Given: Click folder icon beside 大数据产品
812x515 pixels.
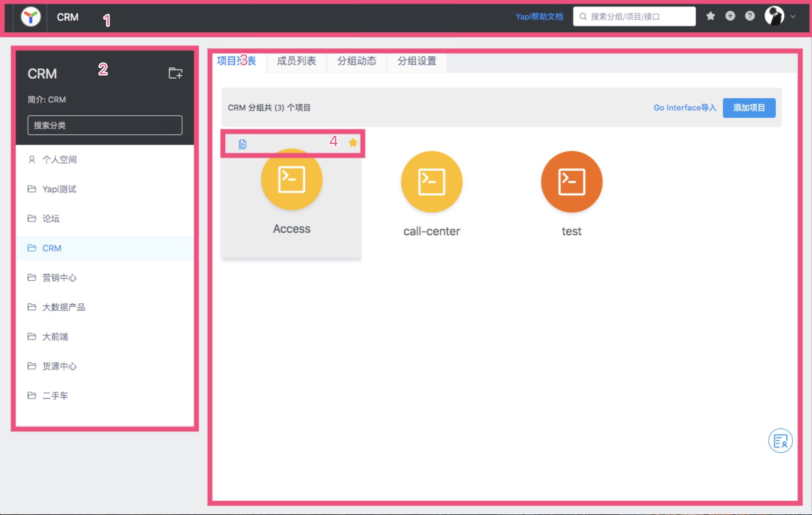Looking at the screenshot, I should pos(32,307).
